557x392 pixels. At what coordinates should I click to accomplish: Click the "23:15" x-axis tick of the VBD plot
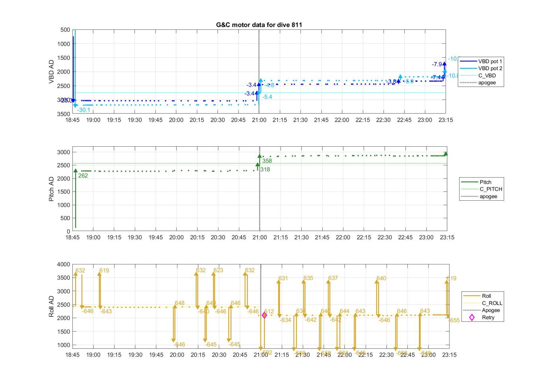tap(446, 120)
